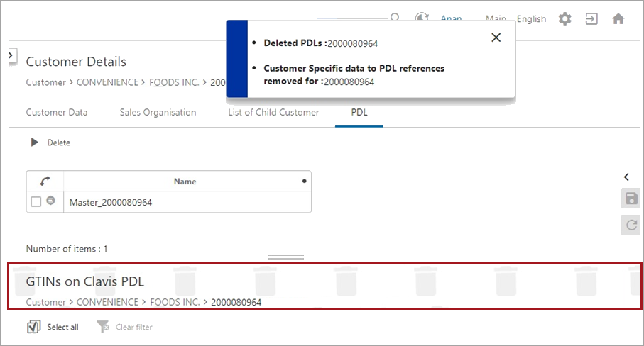Viewport: 644px width, 346px height.
Task: Click the refresh icon in right panel
Action: pos(630,225)
